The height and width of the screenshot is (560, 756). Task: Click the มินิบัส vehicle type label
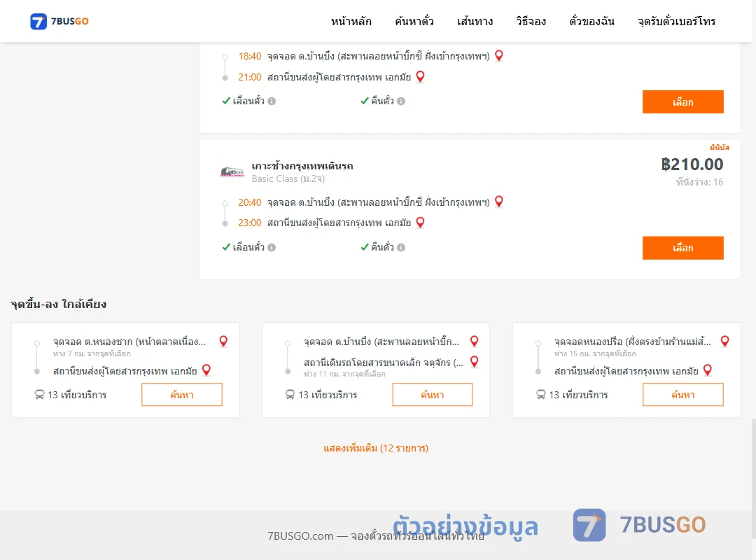point(720,147)
